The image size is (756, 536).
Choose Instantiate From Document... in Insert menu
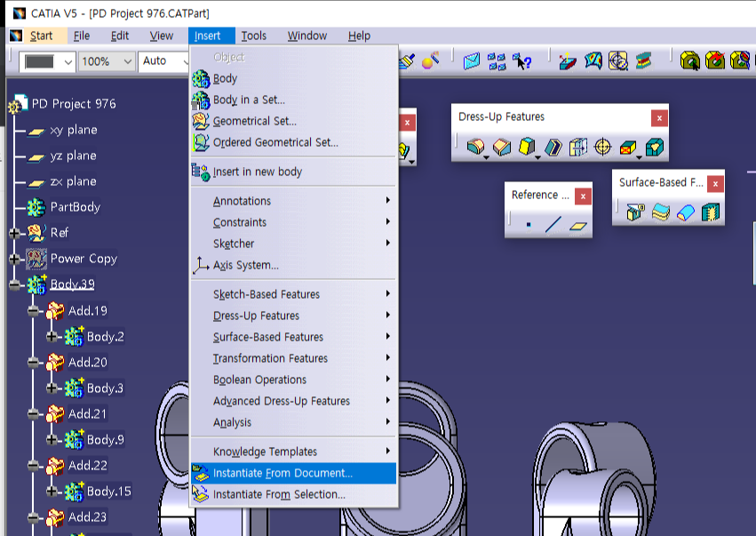tap(294, 473)
